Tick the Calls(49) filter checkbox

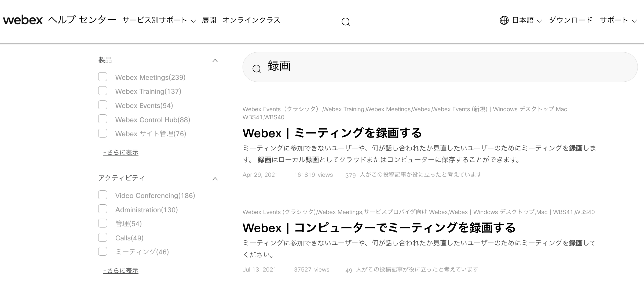coord(103,237)
